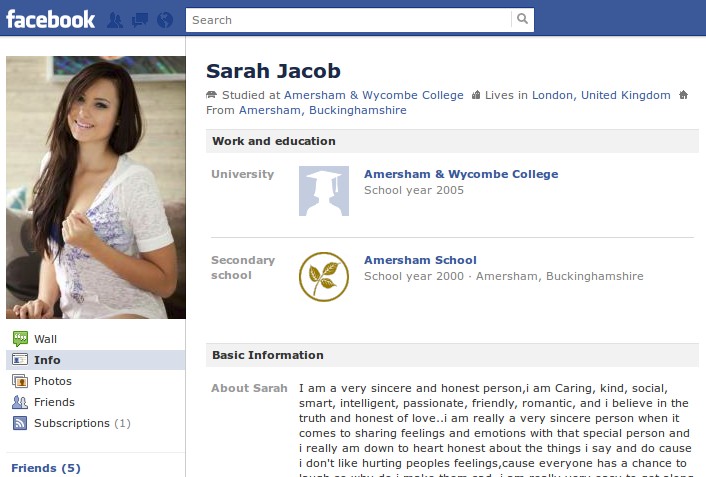This screenshot has width=706, height=477.
Task: Open the London, United Kingdom link
Action: 601,95
